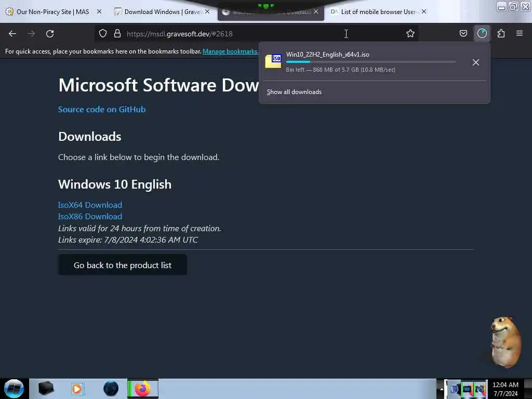Click the links expire date text
Image resolution: width=532 pixels, height=399 pixels.
coord(128,240)
